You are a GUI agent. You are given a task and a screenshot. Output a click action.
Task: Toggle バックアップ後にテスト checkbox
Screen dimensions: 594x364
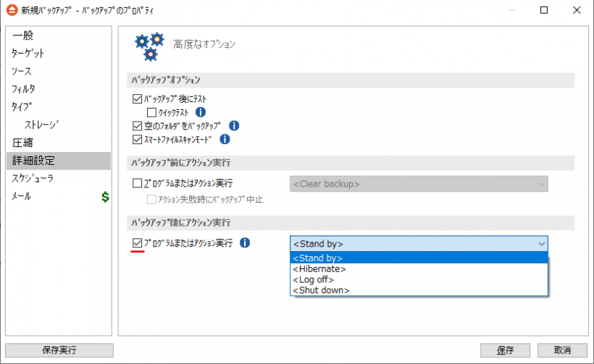tap(137, 98)
